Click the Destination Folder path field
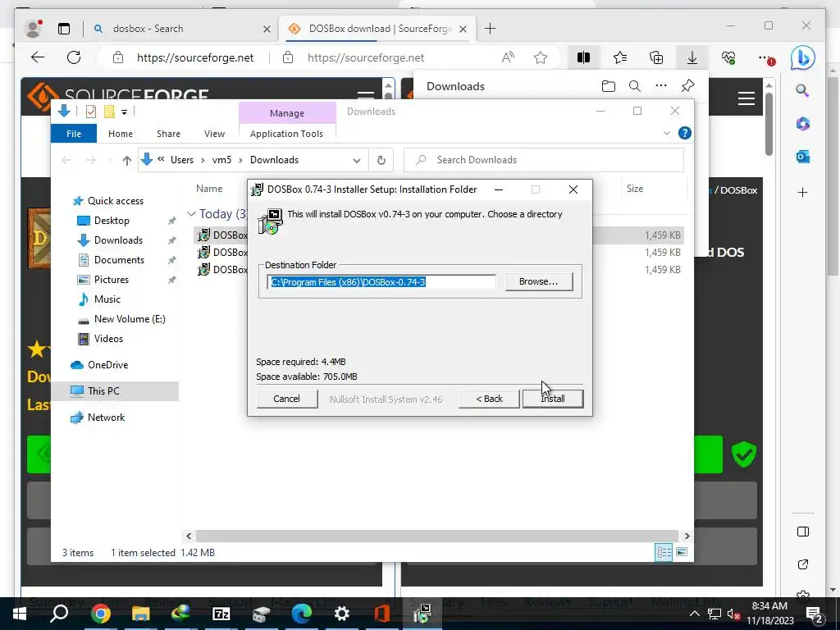 [x=381, y=282]
